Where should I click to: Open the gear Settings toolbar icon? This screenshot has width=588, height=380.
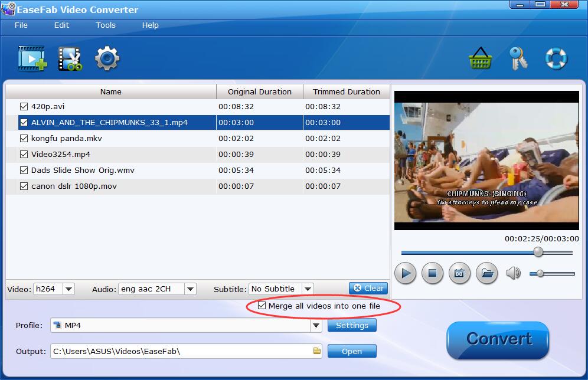coord(107,58)
